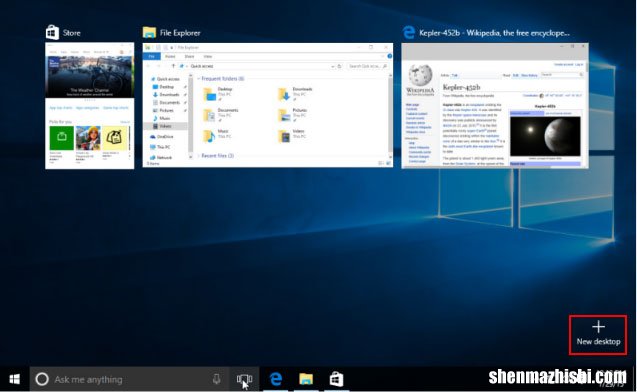Expand the Recent files section

[199, 156]
